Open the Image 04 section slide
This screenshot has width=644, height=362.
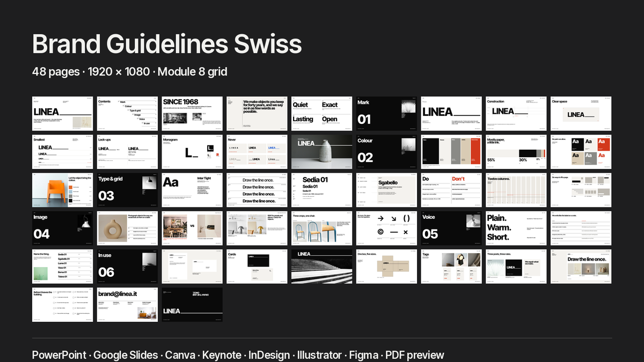(x=62, y=228)
